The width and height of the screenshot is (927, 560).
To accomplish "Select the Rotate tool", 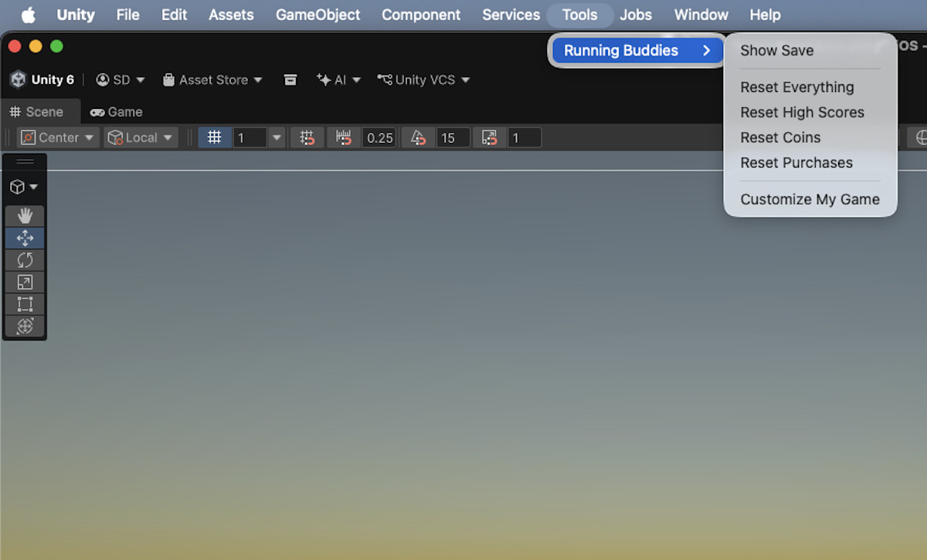I will tap(25, 260).
